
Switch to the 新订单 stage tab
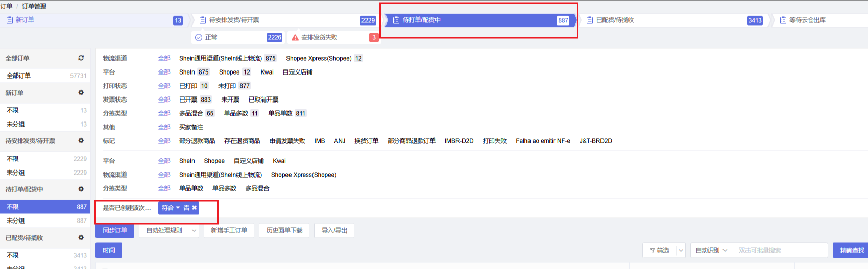coord(94,20)
